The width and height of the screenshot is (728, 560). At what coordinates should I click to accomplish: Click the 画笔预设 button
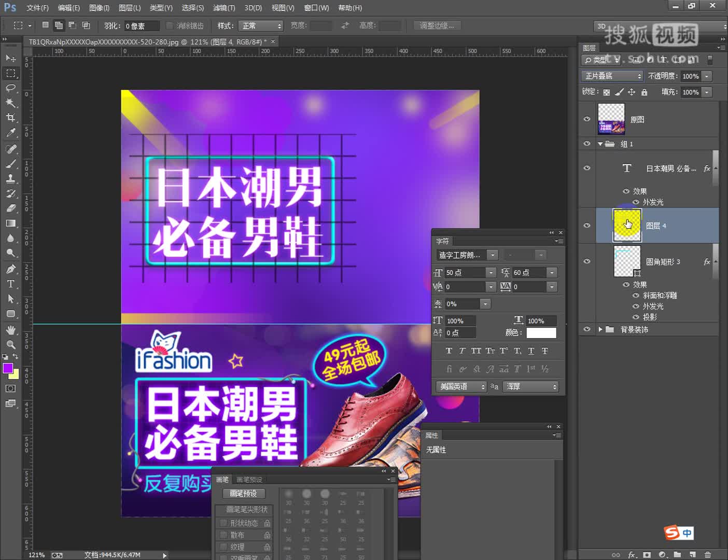243,494
